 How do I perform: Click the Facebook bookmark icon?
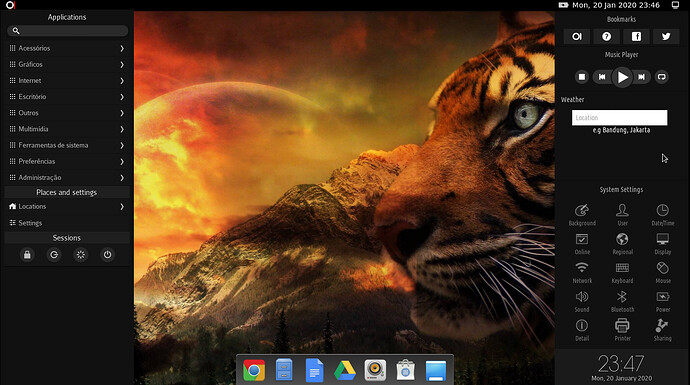point(636,37)
